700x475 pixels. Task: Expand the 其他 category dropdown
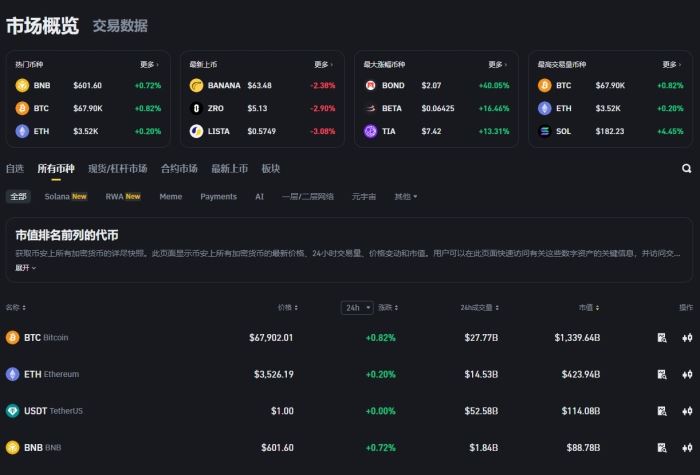[x=405, y=197]
